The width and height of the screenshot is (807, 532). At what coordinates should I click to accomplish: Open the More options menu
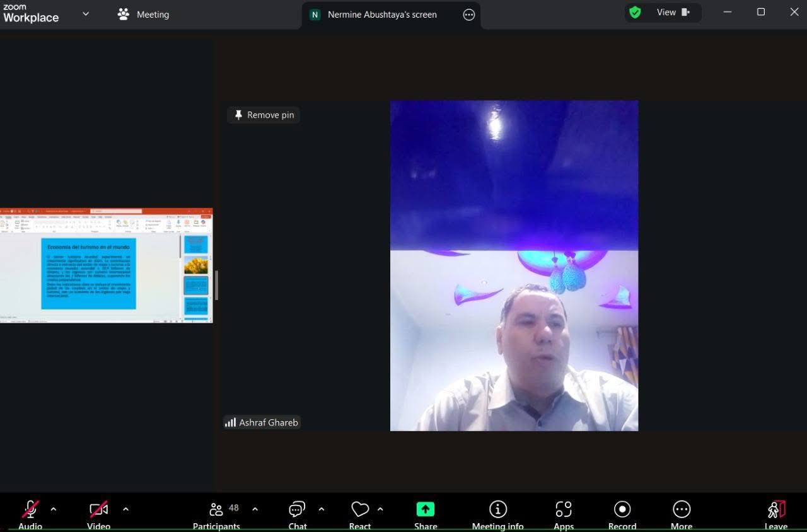(682, 513)
